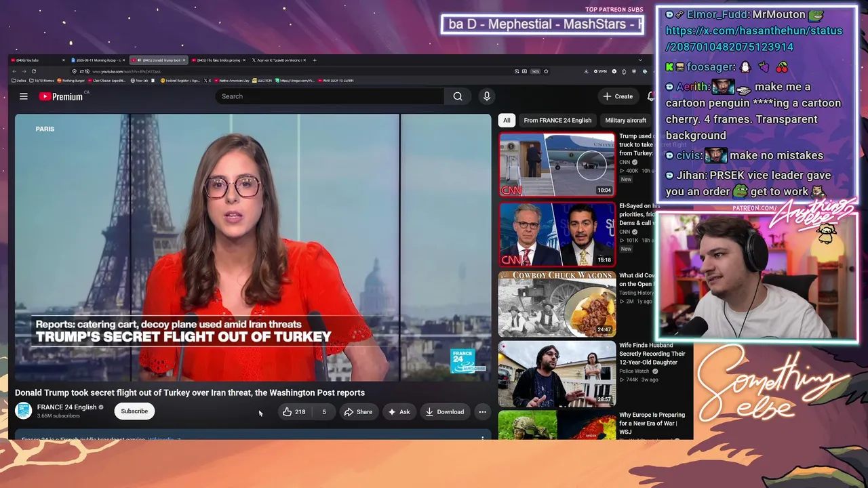Viewport: 868px width, 488px height.
Task: Switch to Morning Recap document tab
Action: (98, 60)
